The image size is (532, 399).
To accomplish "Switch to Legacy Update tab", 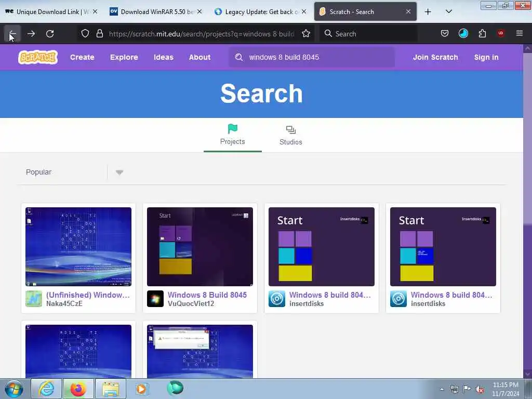I will 260,12.
